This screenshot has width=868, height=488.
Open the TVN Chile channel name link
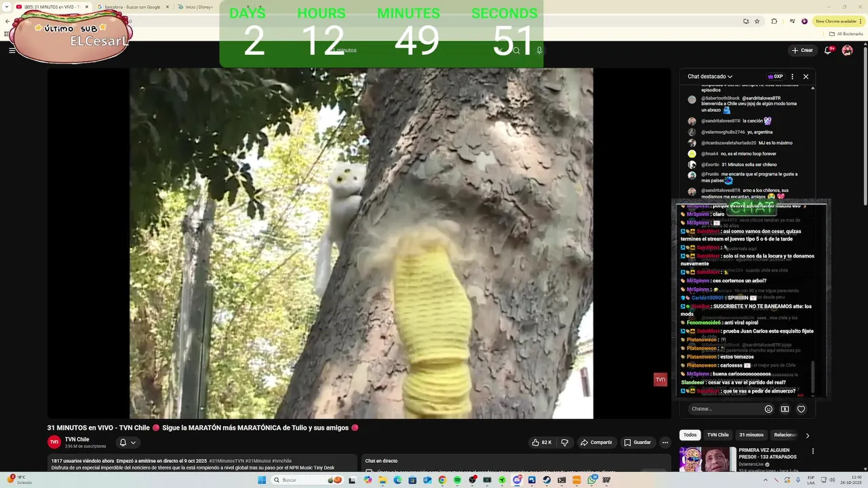pos(77,439)
